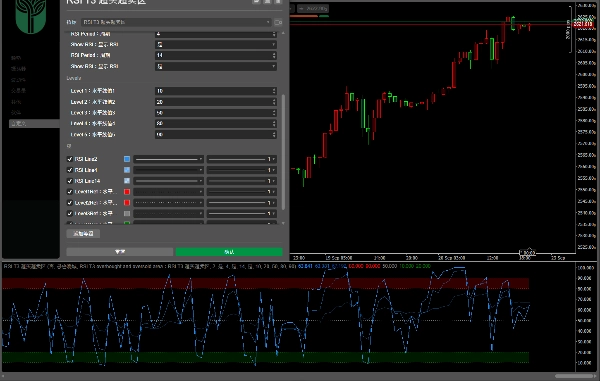Open Show RSI dropdown under RSI Period 14

216,67
